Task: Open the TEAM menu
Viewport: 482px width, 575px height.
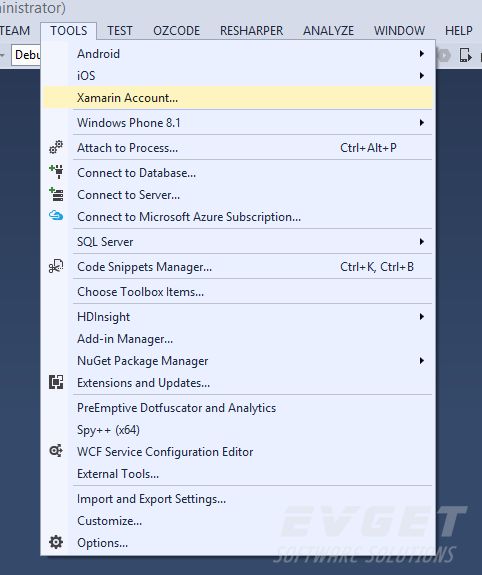Action: tap(15, 30)
